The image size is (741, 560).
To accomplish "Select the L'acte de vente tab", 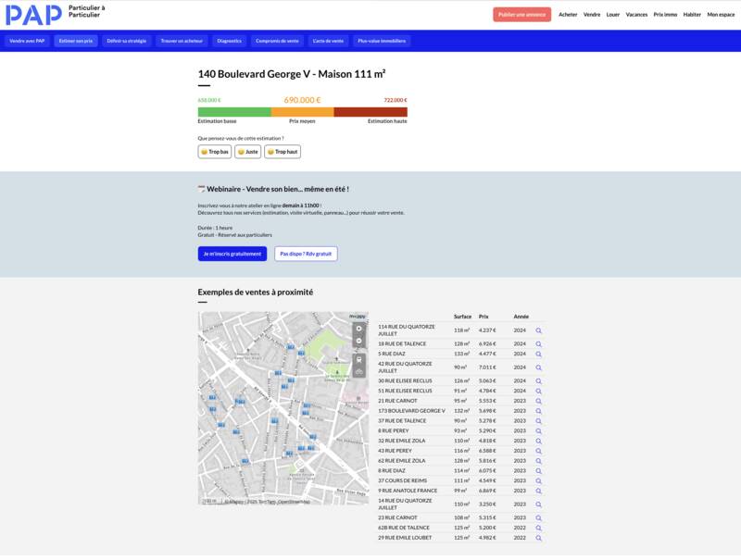I will pos(328,41).
